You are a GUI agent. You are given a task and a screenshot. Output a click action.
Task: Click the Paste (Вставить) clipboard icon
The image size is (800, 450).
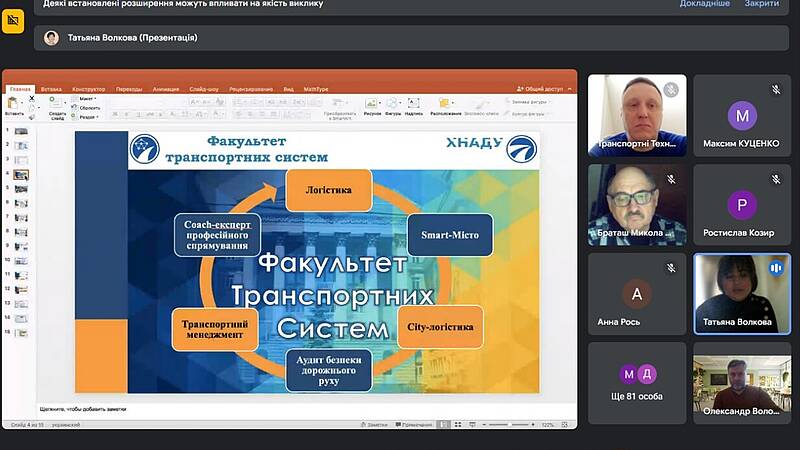click(13, 103)
